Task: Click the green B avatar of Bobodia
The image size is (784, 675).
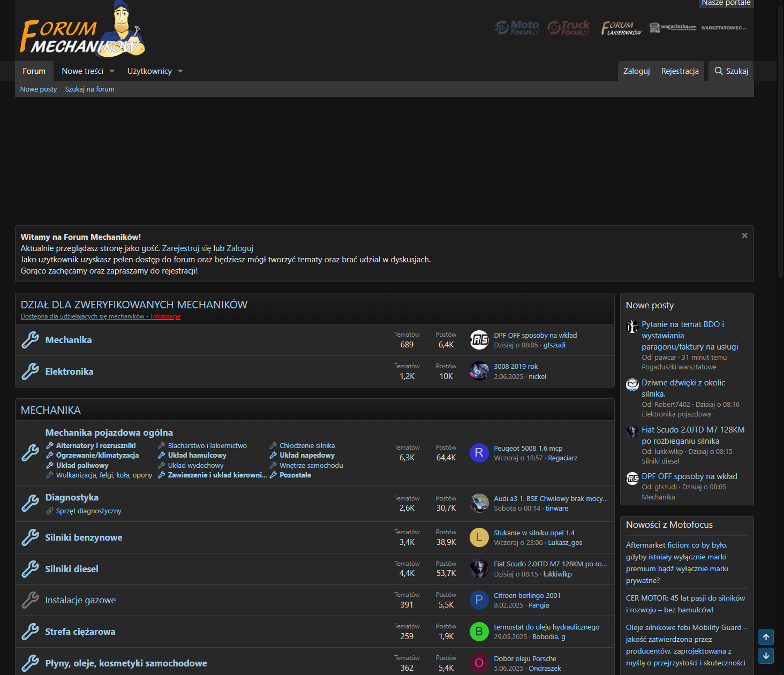Action: [x=479, y=632]
